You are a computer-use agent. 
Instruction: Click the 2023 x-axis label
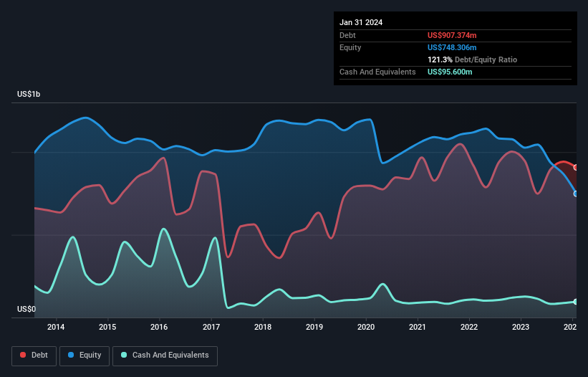coord(521,327)
